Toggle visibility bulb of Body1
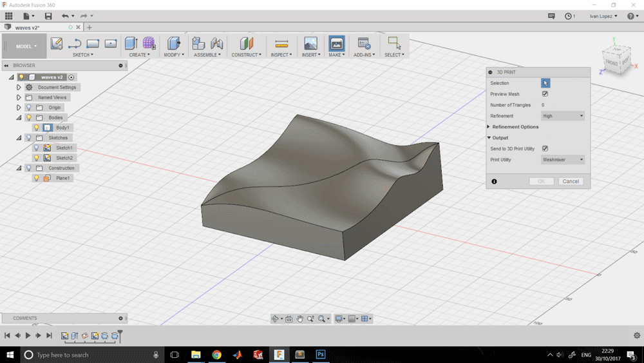Viewport: 644px width, 363px height. (x=37, y=128)
